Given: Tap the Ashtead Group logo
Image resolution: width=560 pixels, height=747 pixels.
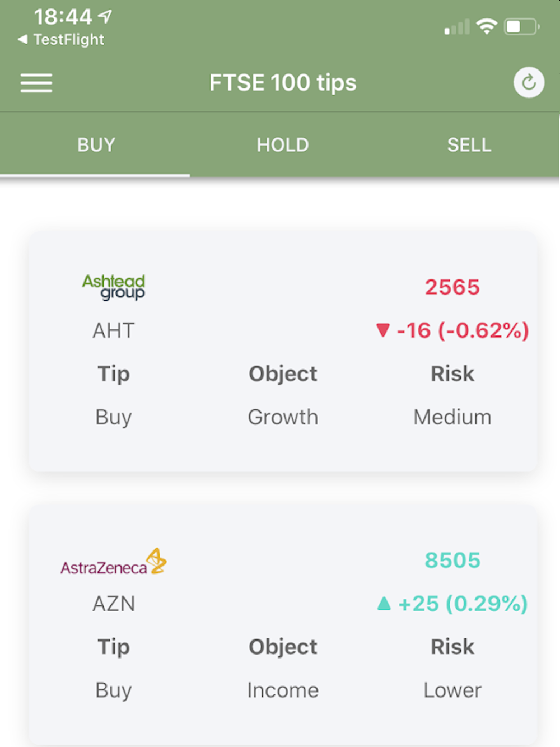Looking at the screenshot, I should pos(114,287).
